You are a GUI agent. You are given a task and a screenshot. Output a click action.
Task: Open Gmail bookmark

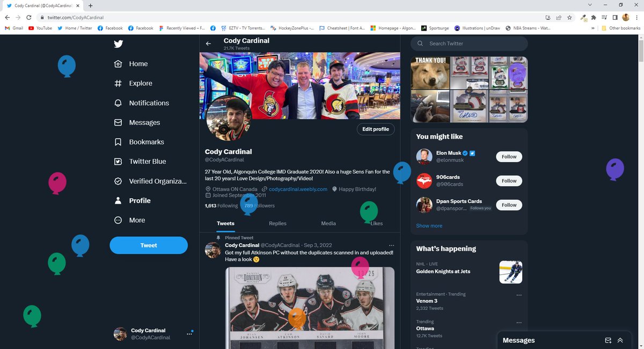click(14, 28)
